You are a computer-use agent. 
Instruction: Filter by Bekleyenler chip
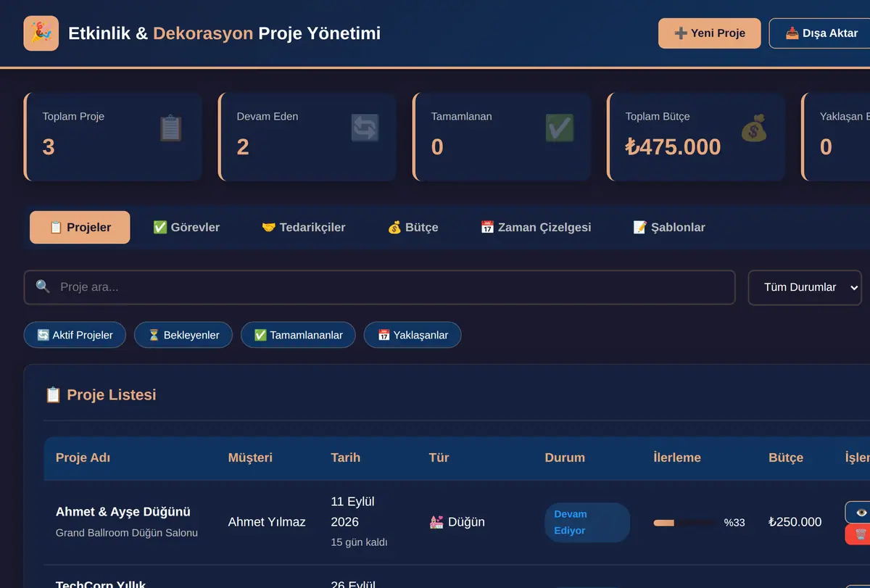coord(183,335)
